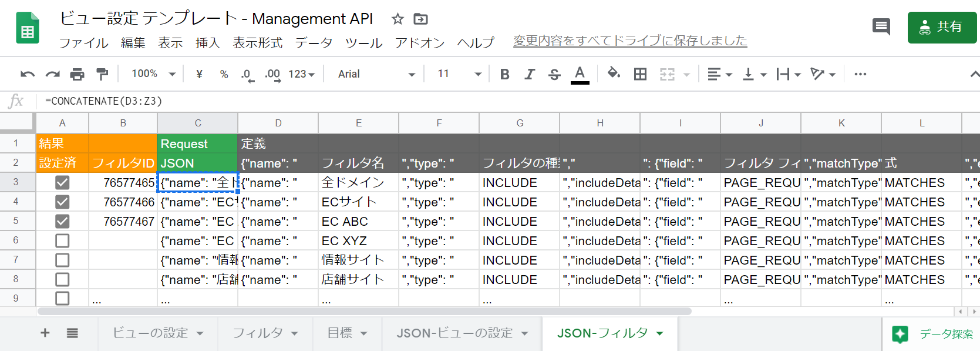Open the zoom level dropdown
Image resolution: width=980 pixels, height=351 pixels.
point(153,74)
